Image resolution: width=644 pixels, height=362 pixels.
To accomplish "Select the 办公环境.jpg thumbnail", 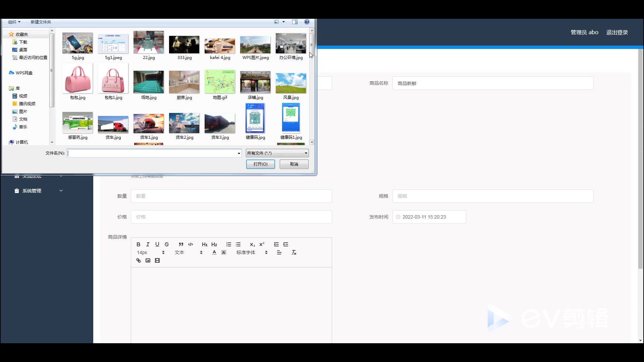I will (x=291, y=43).
